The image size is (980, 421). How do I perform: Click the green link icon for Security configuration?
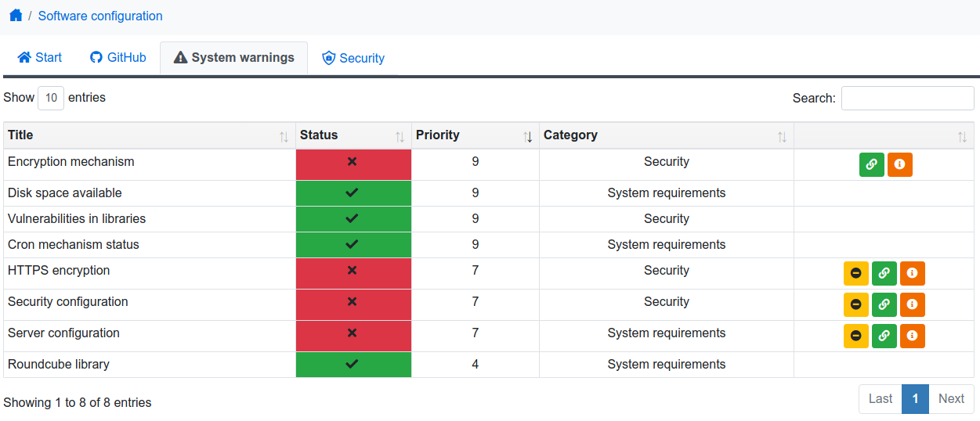click(x=884, y=304)
